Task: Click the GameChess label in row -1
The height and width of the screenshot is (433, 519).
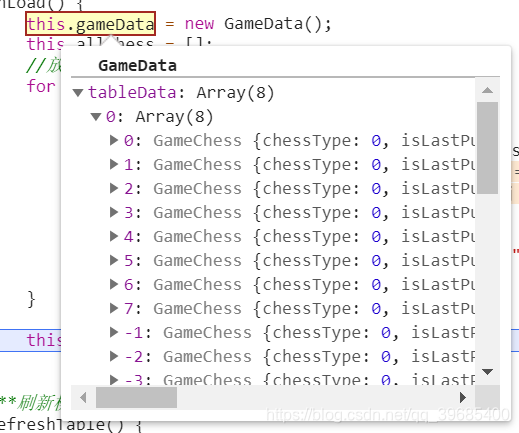Action: pyautogui.click(x=207, y=332)
